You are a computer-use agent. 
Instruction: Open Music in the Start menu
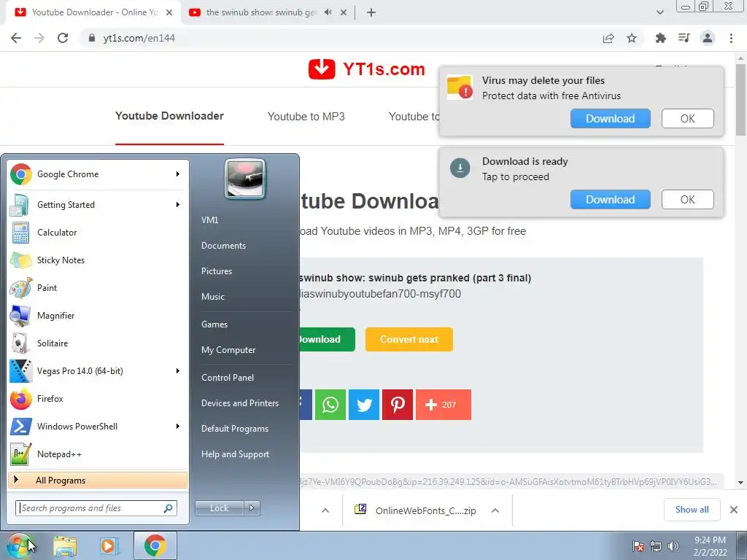[213, 297]
